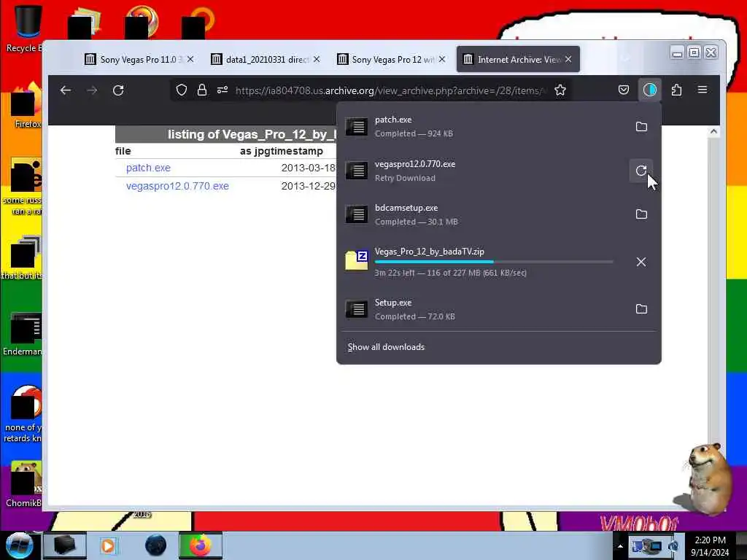Open the extensions puzzle icon
The image size is (747, 560).
point(676,90)
